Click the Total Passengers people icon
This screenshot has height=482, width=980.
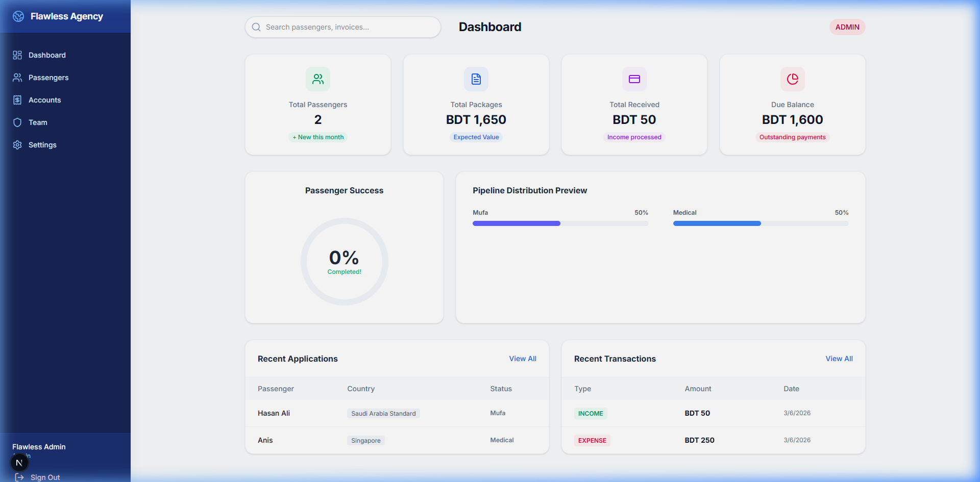[x=318, y=79]
